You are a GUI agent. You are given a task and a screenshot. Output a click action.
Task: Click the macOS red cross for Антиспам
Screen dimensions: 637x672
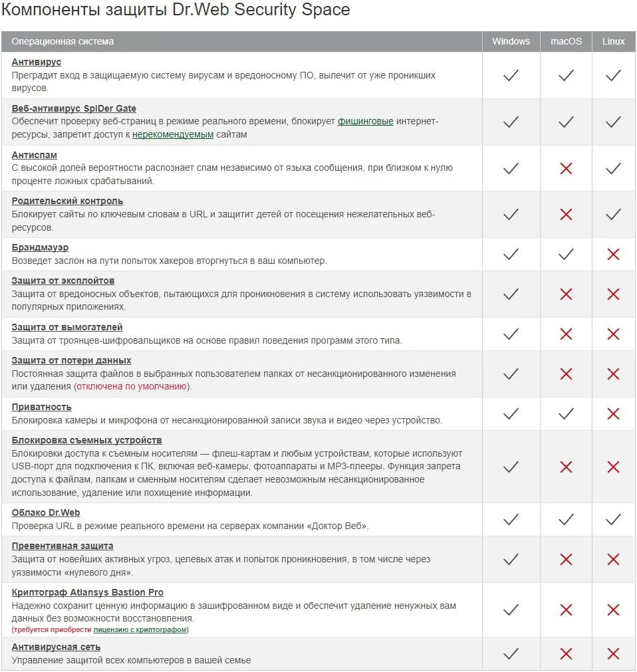[566, 168]
